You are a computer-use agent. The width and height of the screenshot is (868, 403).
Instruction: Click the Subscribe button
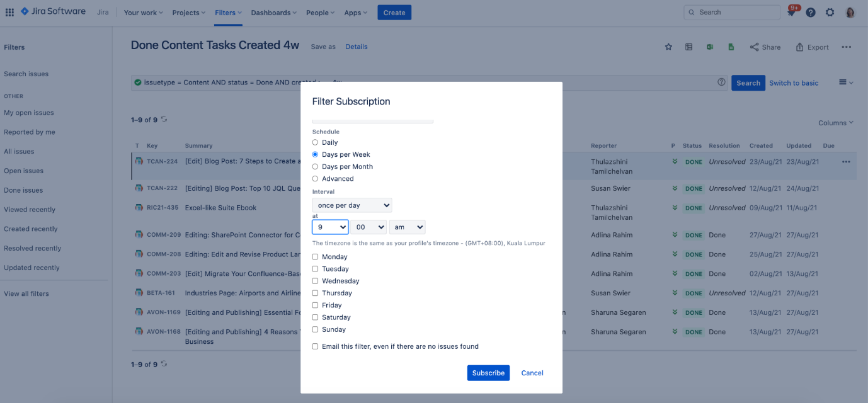(488, 373)
